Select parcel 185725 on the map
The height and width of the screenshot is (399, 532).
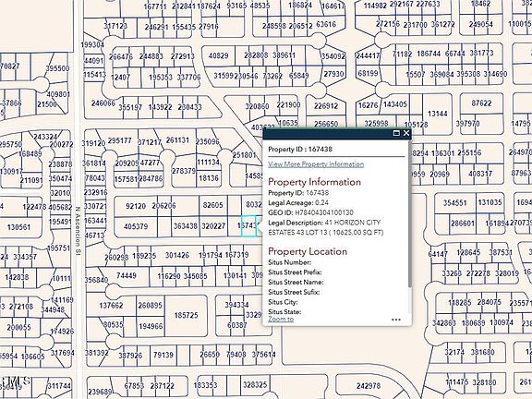pos(186,315)
